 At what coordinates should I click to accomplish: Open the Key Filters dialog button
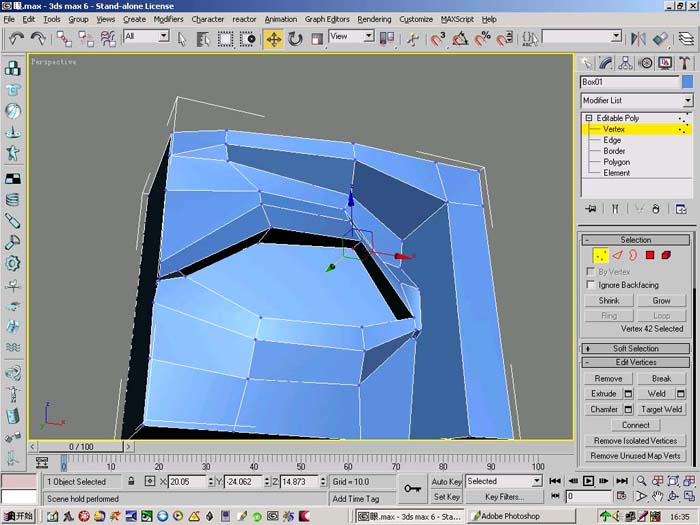pyautogui.click(x=504, y=496)
